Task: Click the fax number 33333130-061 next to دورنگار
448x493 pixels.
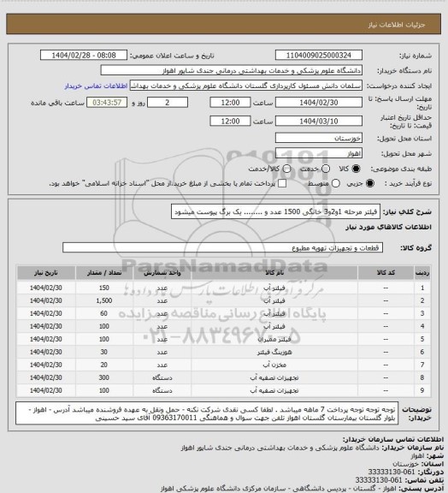Action: coord(392,472)
